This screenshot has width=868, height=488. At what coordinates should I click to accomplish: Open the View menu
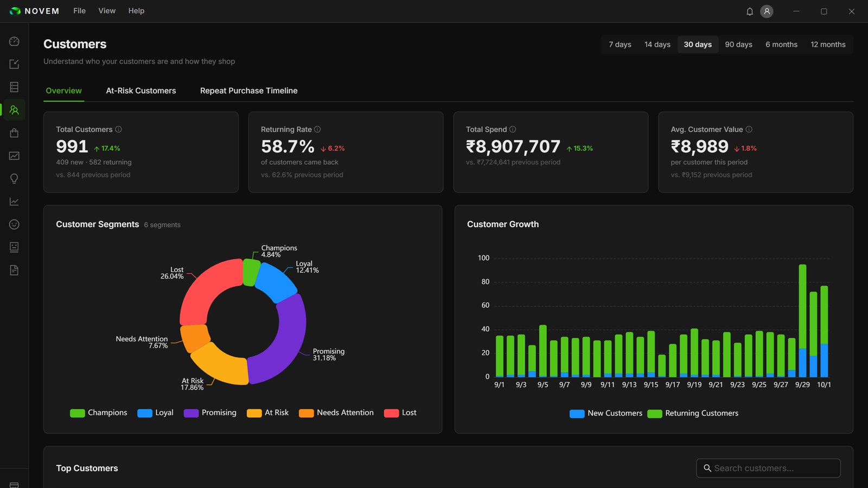pos(107,11)
